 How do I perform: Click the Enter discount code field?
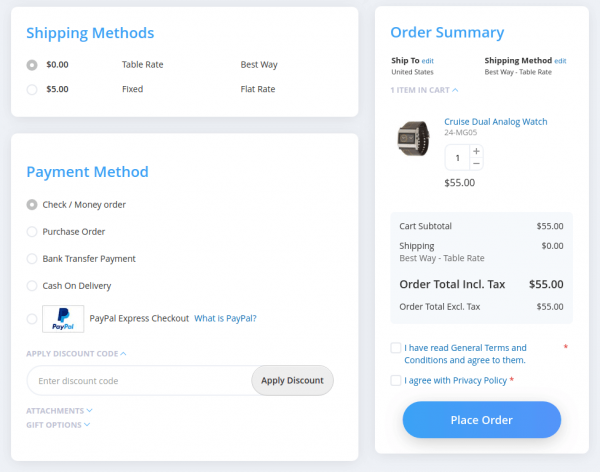point(138,381)
